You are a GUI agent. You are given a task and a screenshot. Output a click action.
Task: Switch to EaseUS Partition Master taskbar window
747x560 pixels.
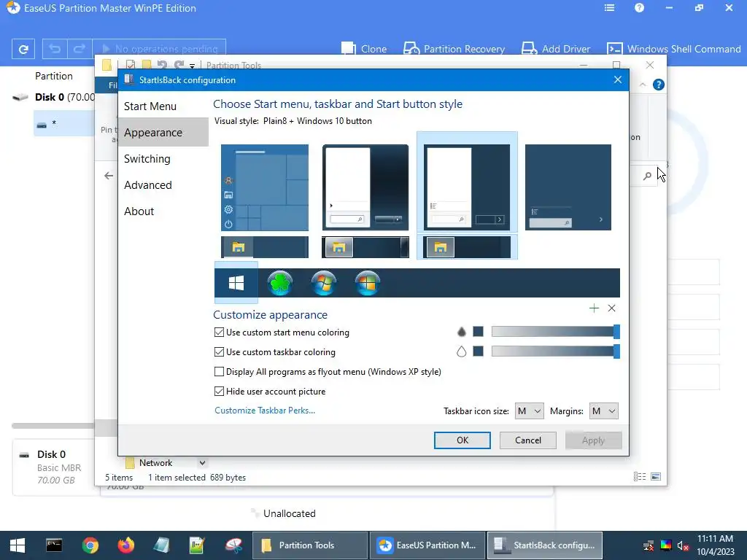427,545
